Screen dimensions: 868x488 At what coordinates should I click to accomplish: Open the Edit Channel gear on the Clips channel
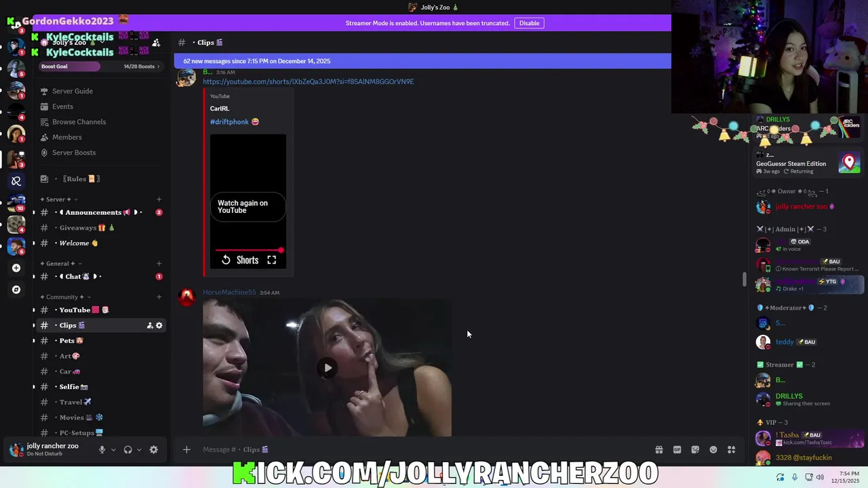(159, 325)
